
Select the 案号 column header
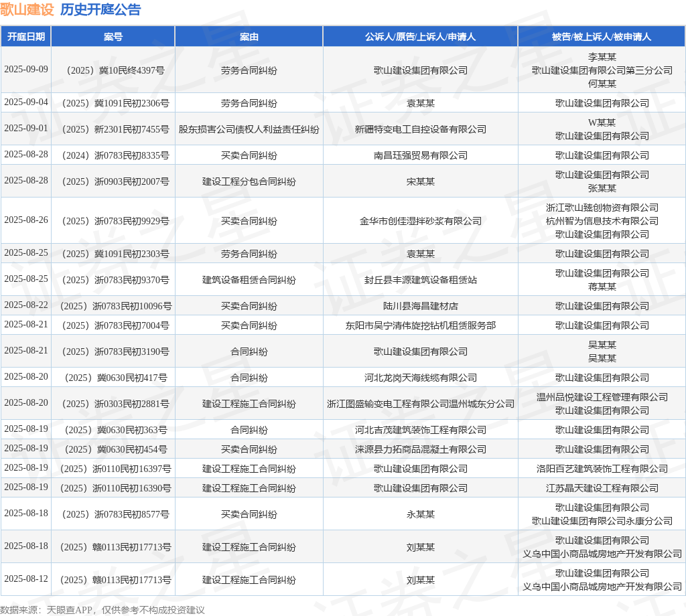tap(113, 37)
